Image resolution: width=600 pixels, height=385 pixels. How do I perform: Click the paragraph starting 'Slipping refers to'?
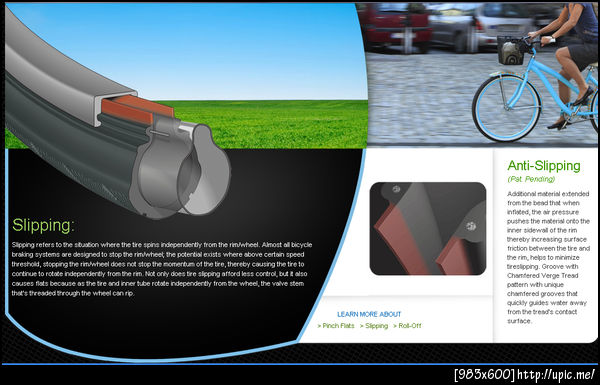click(x=162, y=269)
